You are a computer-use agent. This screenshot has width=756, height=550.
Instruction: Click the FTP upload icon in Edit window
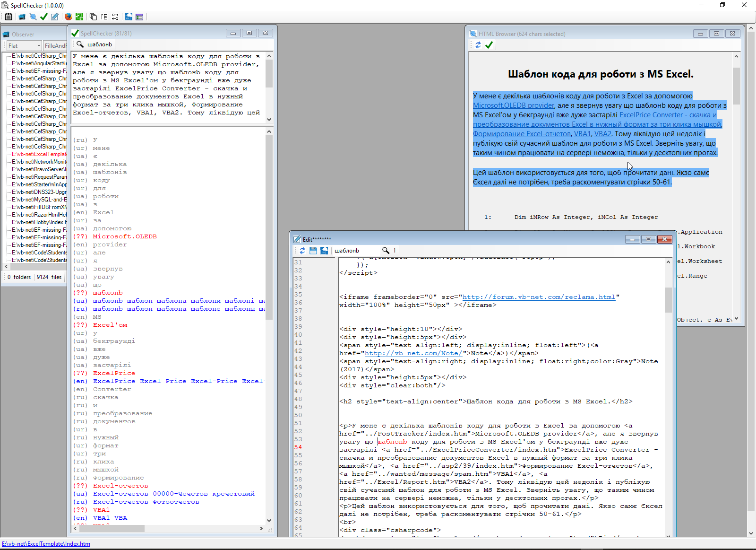click(324, 251)
